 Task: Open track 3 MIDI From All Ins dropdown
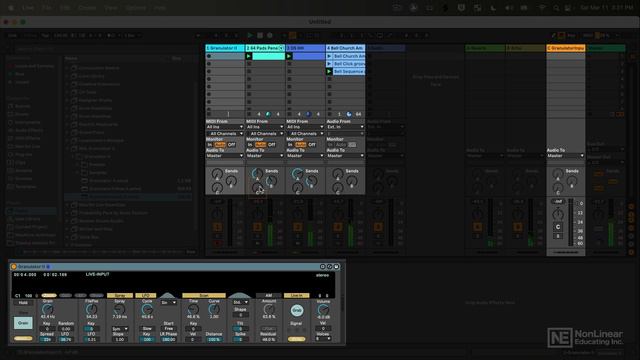[x=305, y=127]
